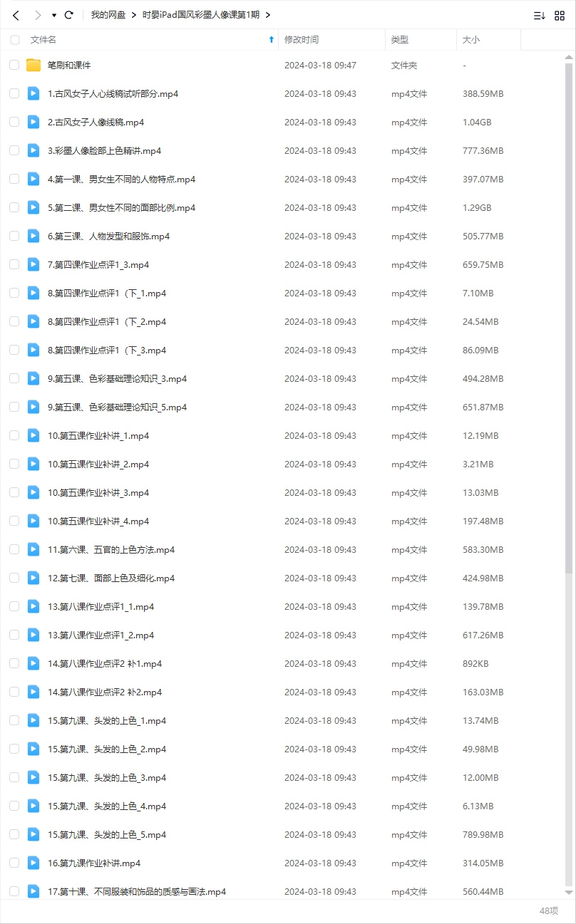The image size is (576, 924).
Task: Sort by 修改时间 column header
Action: [302, 40]
